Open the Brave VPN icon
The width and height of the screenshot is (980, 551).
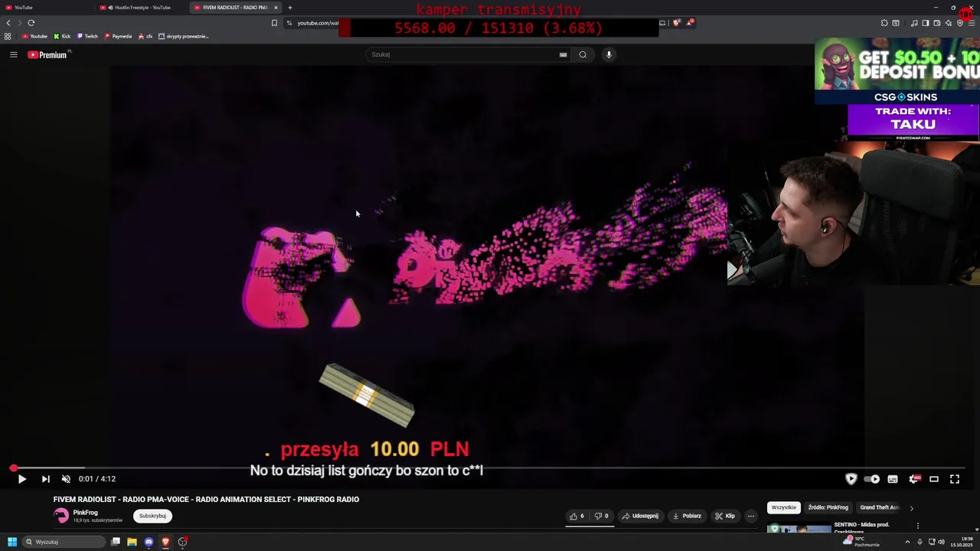click(960, 23)
